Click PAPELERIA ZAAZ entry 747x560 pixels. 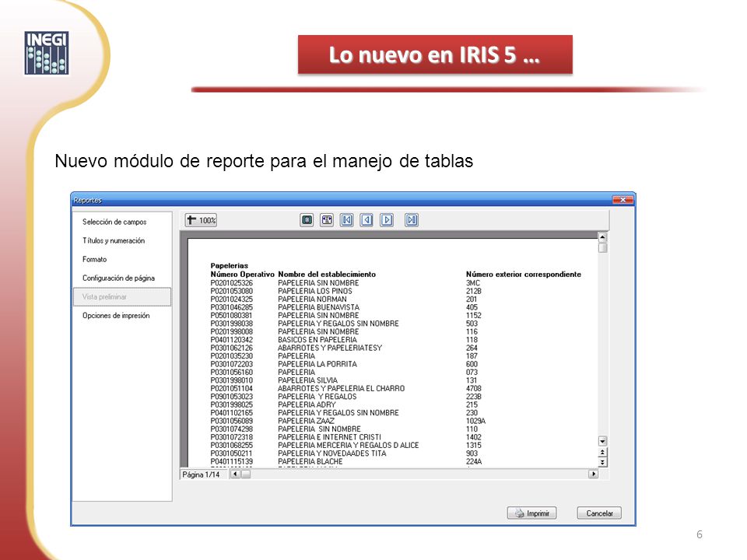pyautogui.click(x=307, y=421)
